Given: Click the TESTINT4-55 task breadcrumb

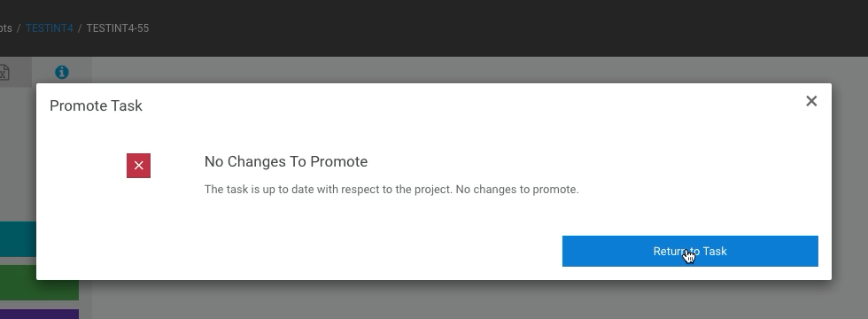Looking at the screenshot, I should tap(117, 28).
